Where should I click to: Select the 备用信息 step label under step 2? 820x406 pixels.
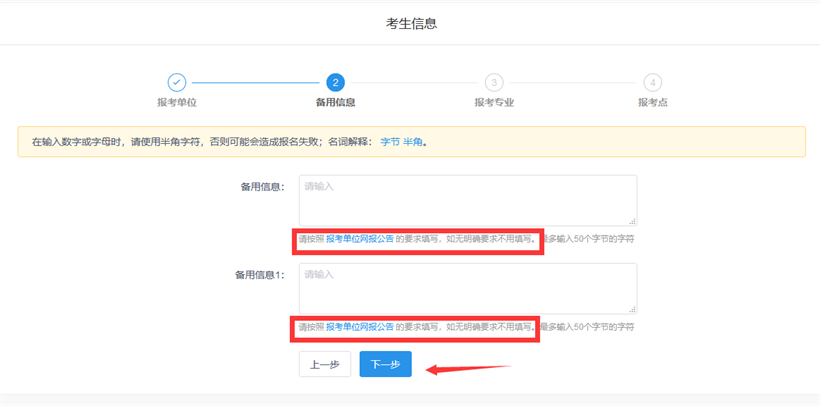(336, 102)
